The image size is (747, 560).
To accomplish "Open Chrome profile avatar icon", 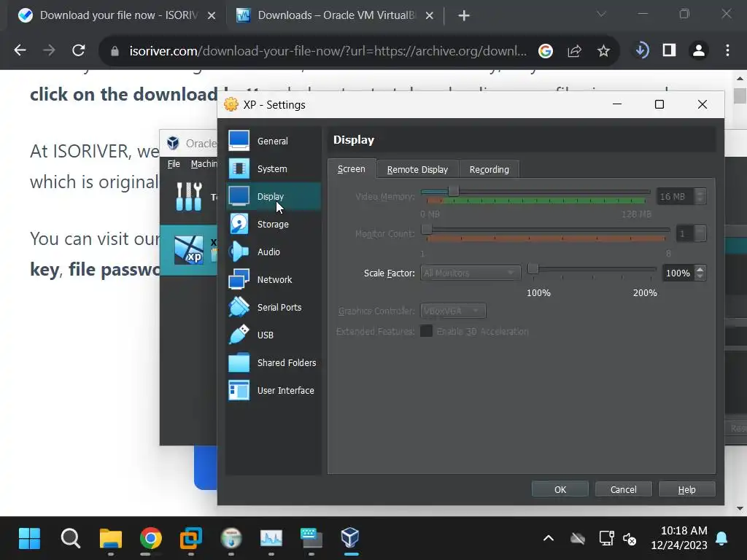I will pyautogui.click(x=698, y=50).
